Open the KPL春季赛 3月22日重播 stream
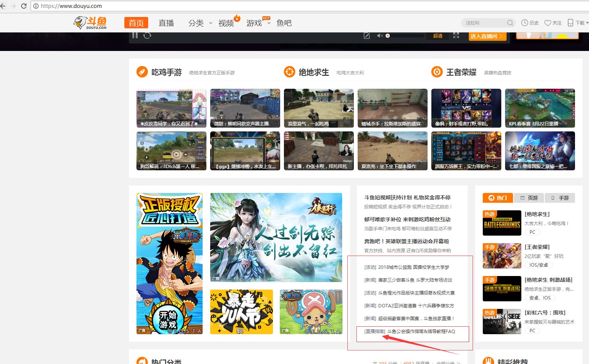 pyautogui.click(x=540, y=108)
